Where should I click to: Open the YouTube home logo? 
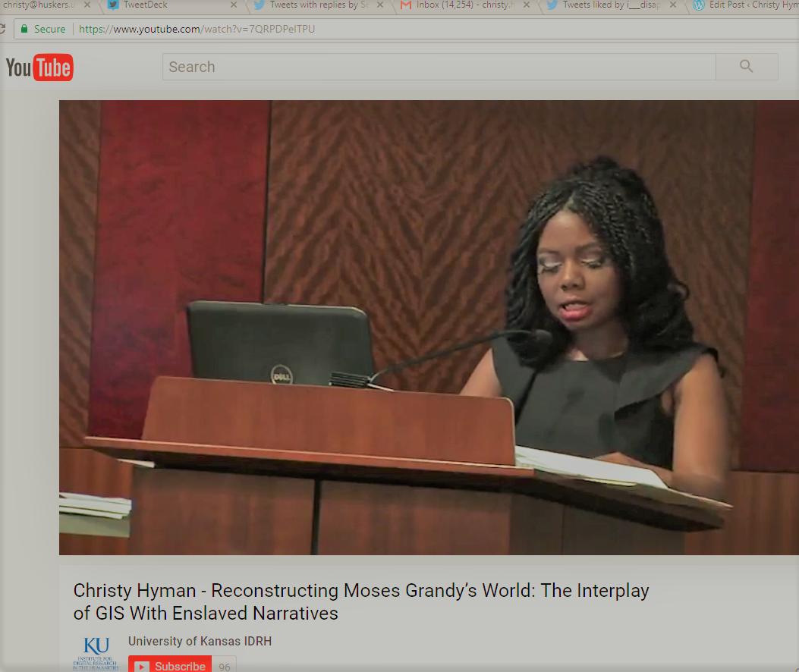pyautogui.click(x=39, y=68)
